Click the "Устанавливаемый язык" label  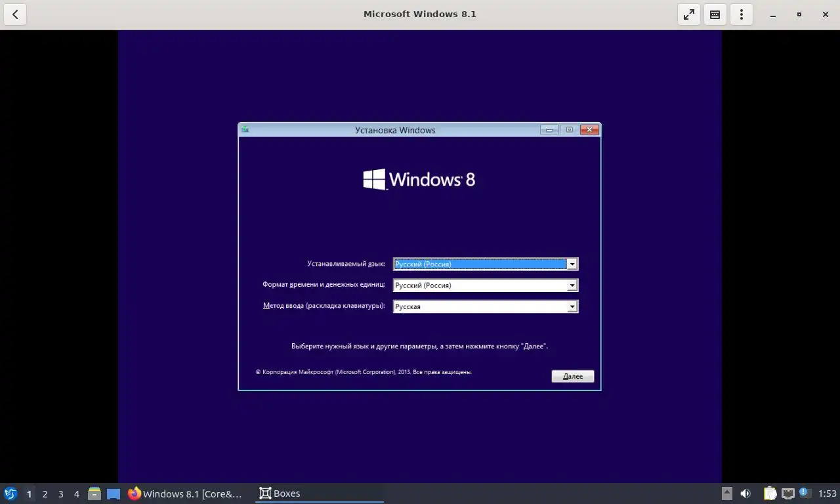(346, 264)
